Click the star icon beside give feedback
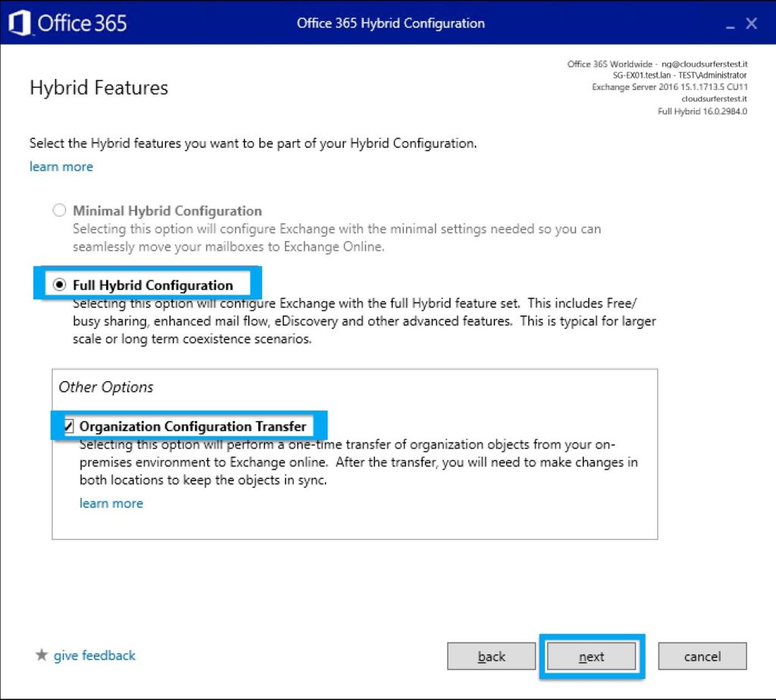 click(42, 655)
